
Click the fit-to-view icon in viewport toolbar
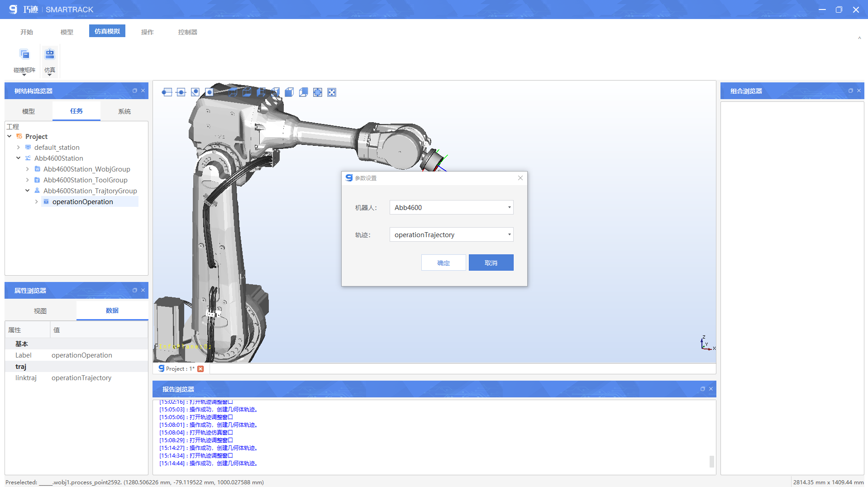(x=318, y=92)
